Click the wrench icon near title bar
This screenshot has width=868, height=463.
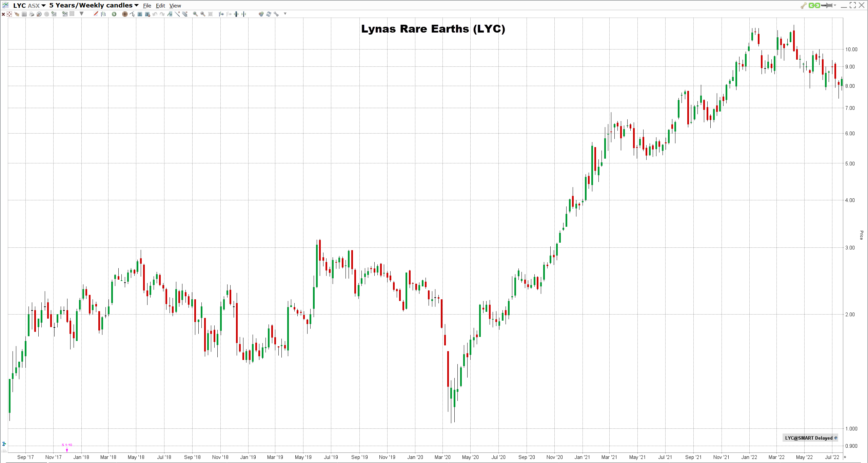pyautogui.click(x=804, y=5)
